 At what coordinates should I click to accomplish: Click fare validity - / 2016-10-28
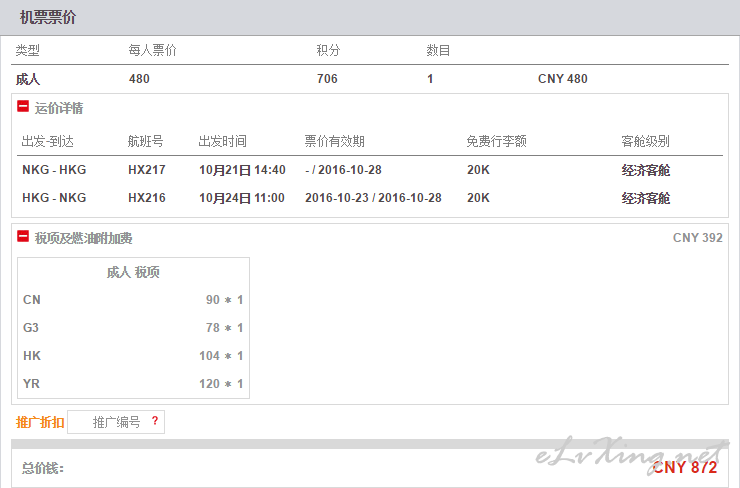343,170
